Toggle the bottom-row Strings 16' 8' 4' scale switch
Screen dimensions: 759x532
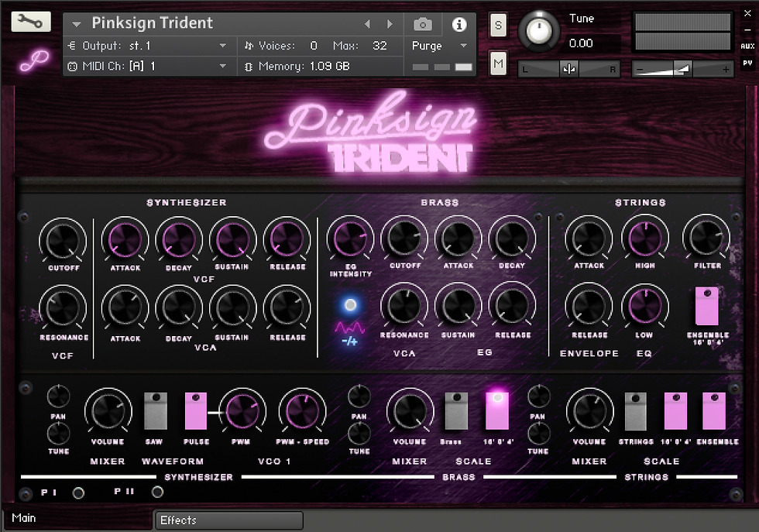click(x=675, y=411)
